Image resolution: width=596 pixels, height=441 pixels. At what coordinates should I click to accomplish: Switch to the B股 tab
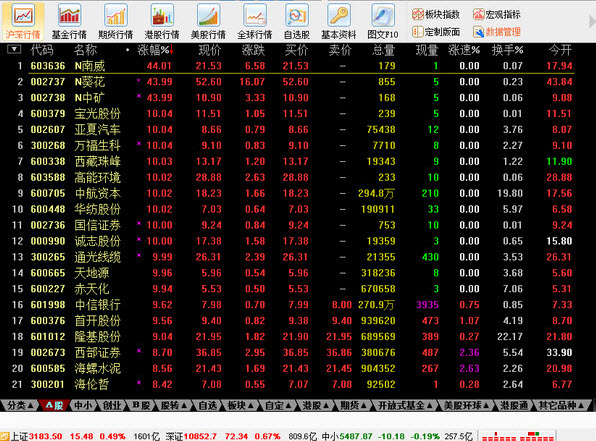(141, 406)
